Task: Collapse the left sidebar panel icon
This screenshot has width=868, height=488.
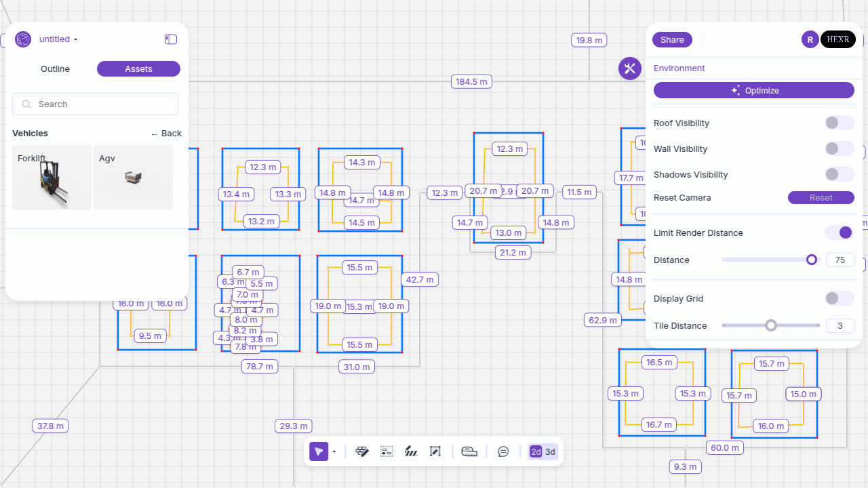Action: (171, 39)
